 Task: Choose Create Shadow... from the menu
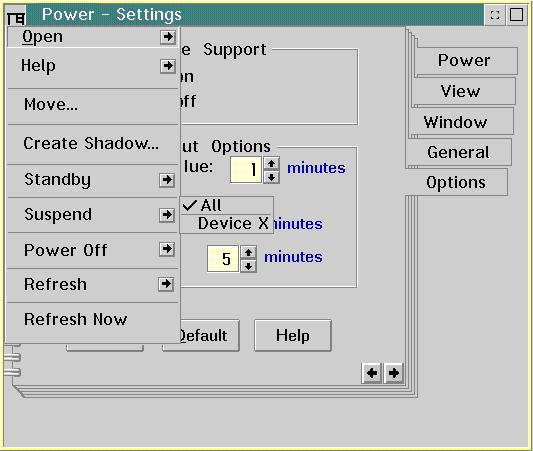click(92, 144)
